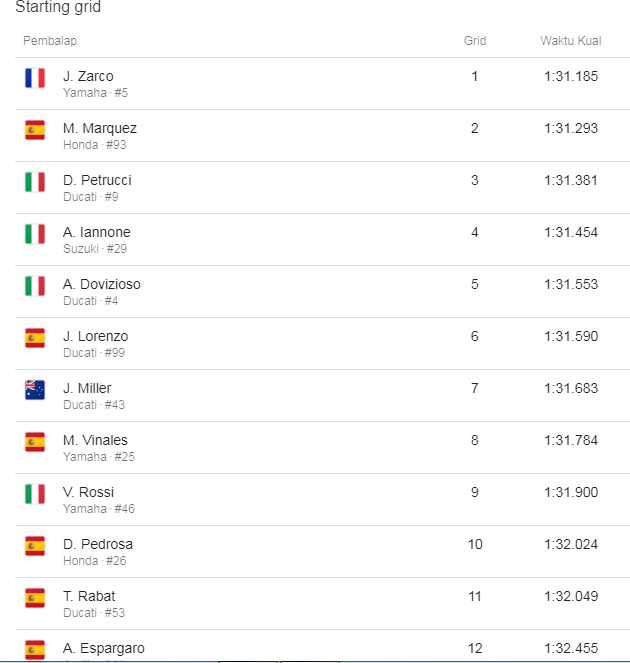The height and width of the screenshot is (663, 630).
Task: Click the Italian flag beside A. Iannone
Action: pyautogui.click(x=35, y=234)
